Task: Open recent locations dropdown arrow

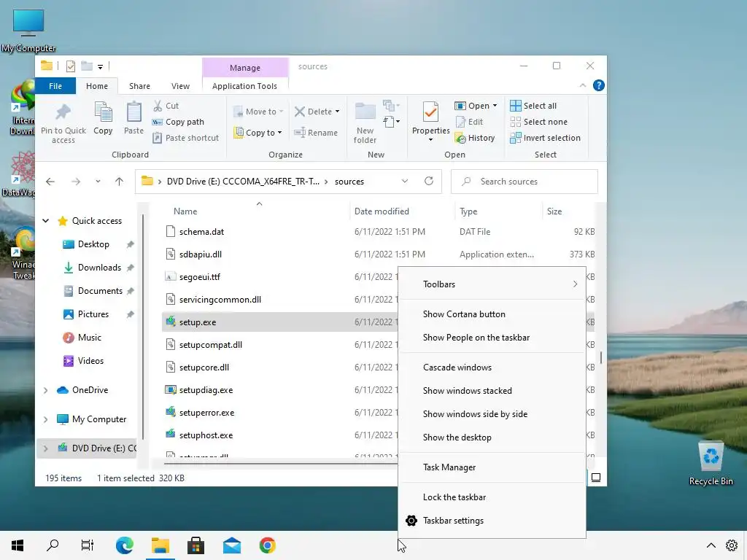Action: coord(98,182)
